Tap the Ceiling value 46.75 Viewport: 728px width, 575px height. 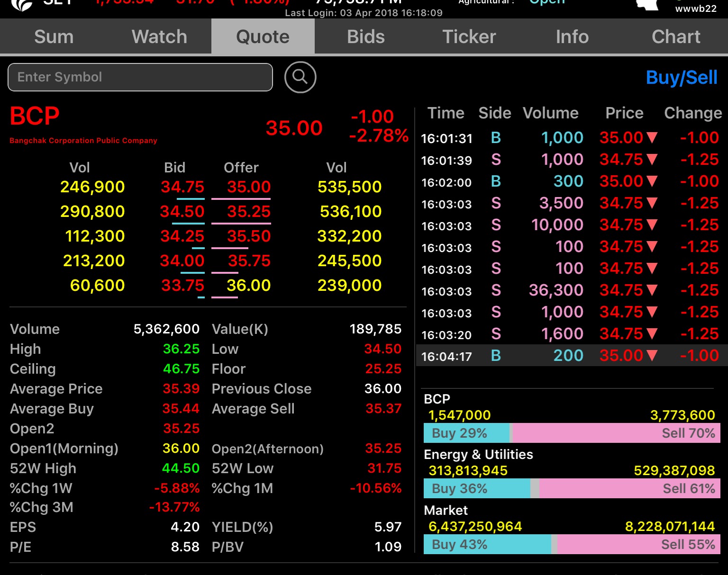click(181, 368)
